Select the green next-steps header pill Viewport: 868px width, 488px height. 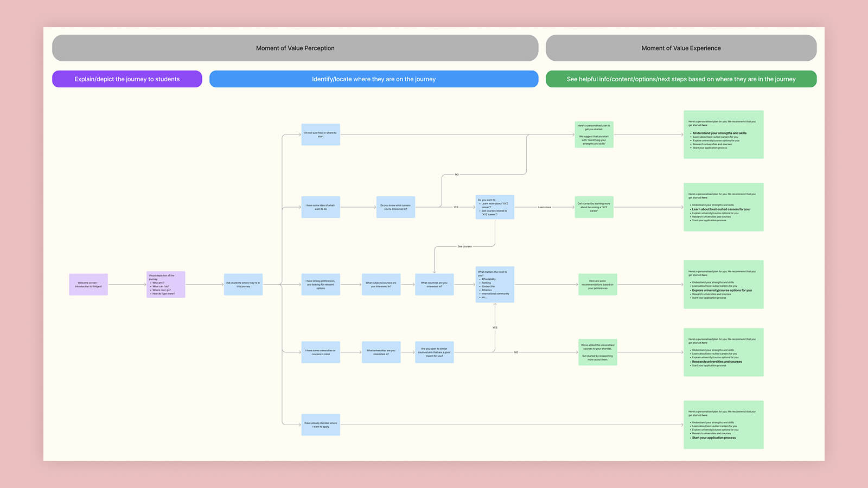point(681,79)
